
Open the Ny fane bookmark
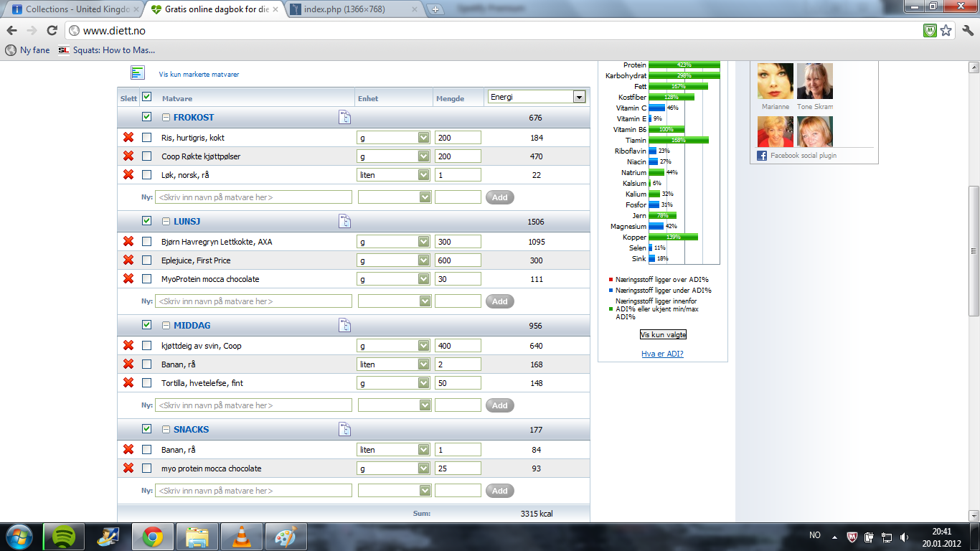point(27,50)
